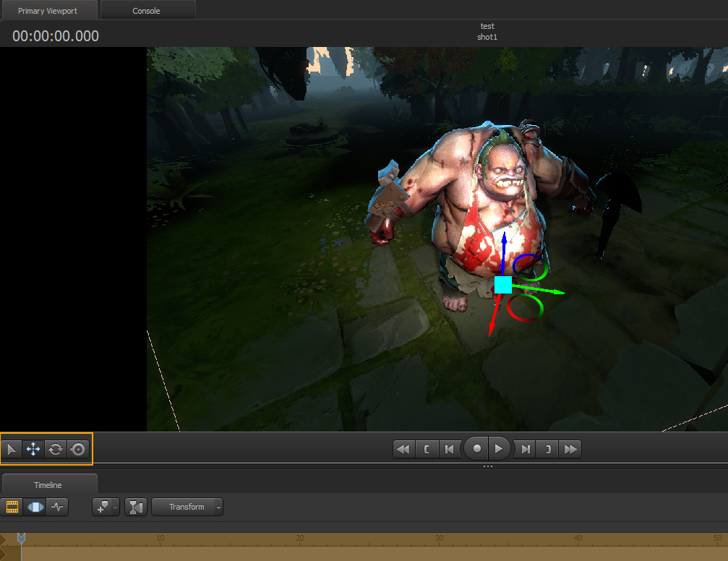
Task: Click the 00:00:00.000 timecode display
Action: 56,35
